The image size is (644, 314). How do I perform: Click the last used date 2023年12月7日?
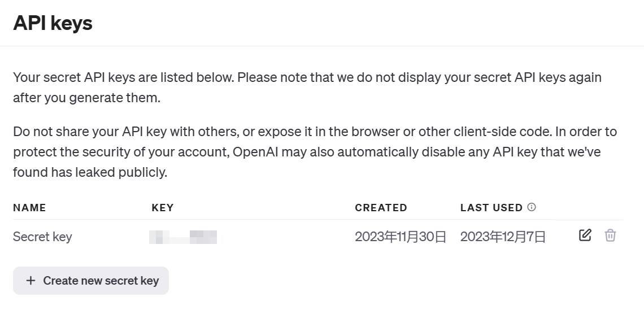click(x=503, y=237)
